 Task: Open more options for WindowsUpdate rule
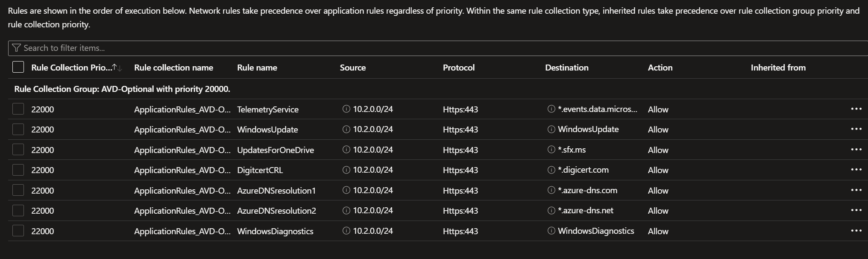click(x=856, y=129)
